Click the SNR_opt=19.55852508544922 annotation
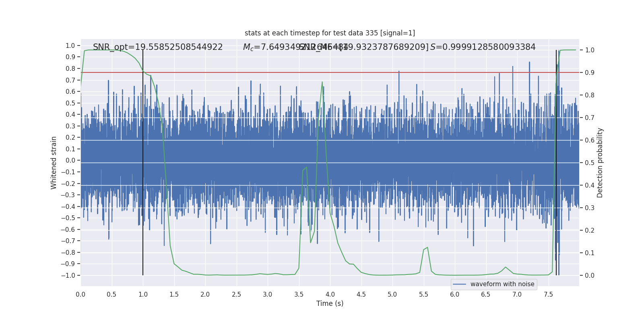The height and width of the screenshot is (322, 644). [x=158, y=47]
